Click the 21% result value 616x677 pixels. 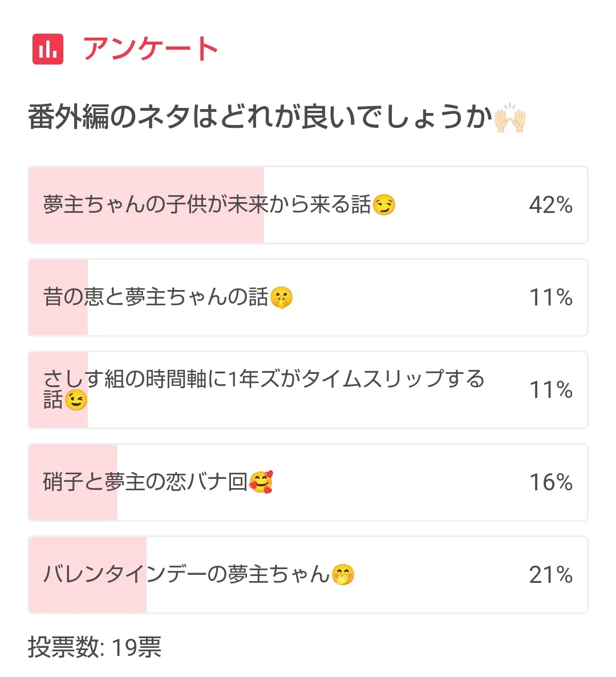(x=550, y=575)
